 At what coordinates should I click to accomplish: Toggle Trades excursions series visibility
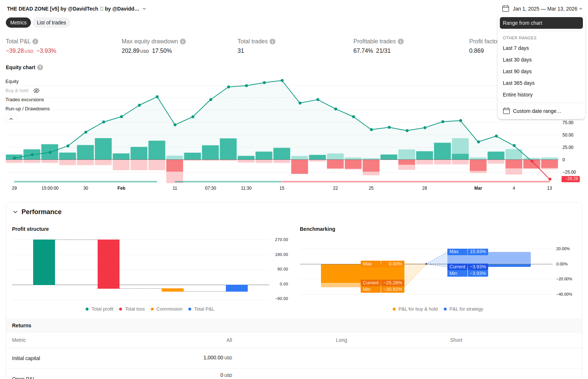click(x=25, y=100)
